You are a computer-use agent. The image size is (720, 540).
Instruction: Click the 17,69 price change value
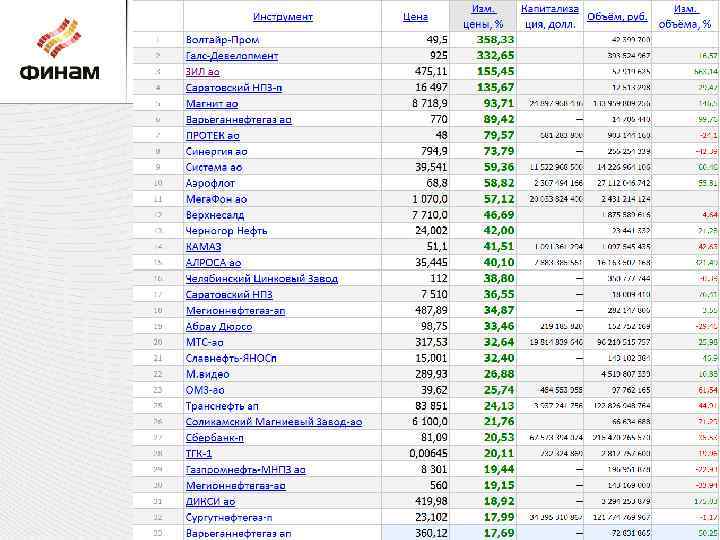499,533
